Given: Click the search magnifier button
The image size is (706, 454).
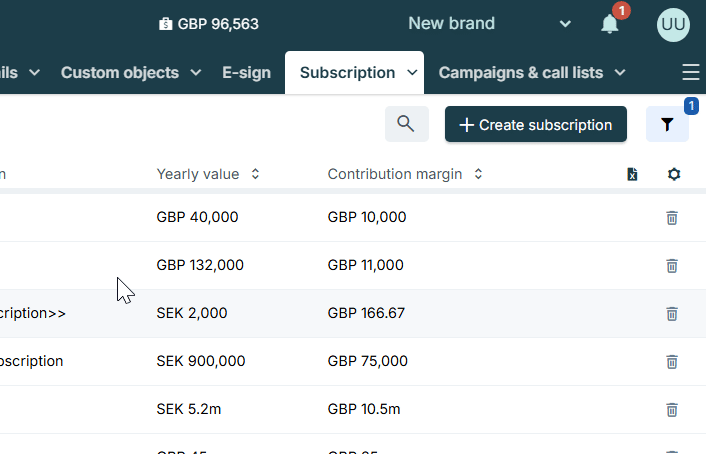Looking at the screenshot, I should pyautogui.click(x=407, y=124).
